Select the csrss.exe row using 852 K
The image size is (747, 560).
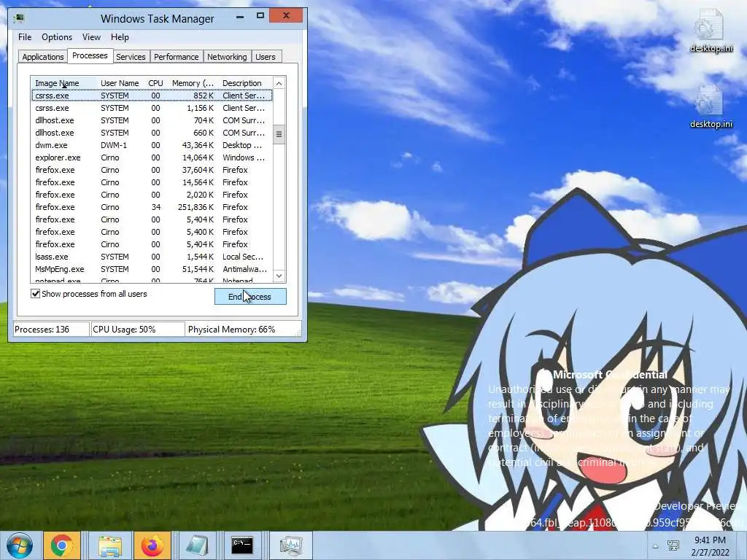[152, 96]
